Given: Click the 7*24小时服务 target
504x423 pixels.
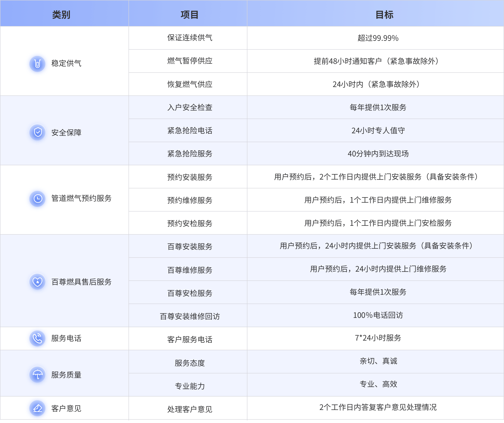Looking at the screenshot, I should (x=378, y=338).
